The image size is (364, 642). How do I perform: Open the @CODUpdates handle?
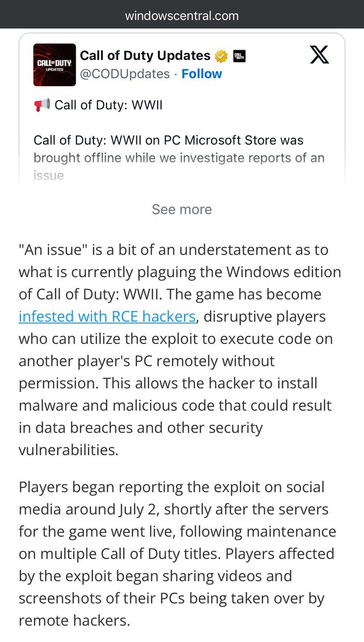(125, 74)
